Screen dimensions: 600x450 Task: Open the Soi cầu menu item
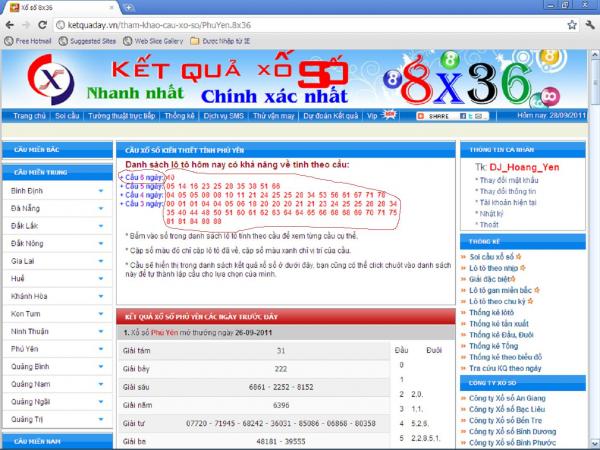click(67, 116)
